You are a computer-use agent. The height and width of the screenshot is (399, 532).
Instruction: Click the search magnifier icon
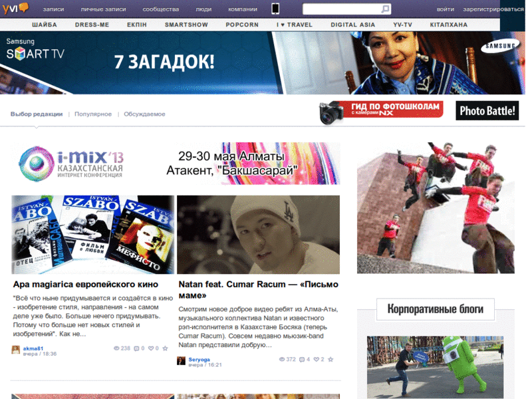(x=385, y=9)
